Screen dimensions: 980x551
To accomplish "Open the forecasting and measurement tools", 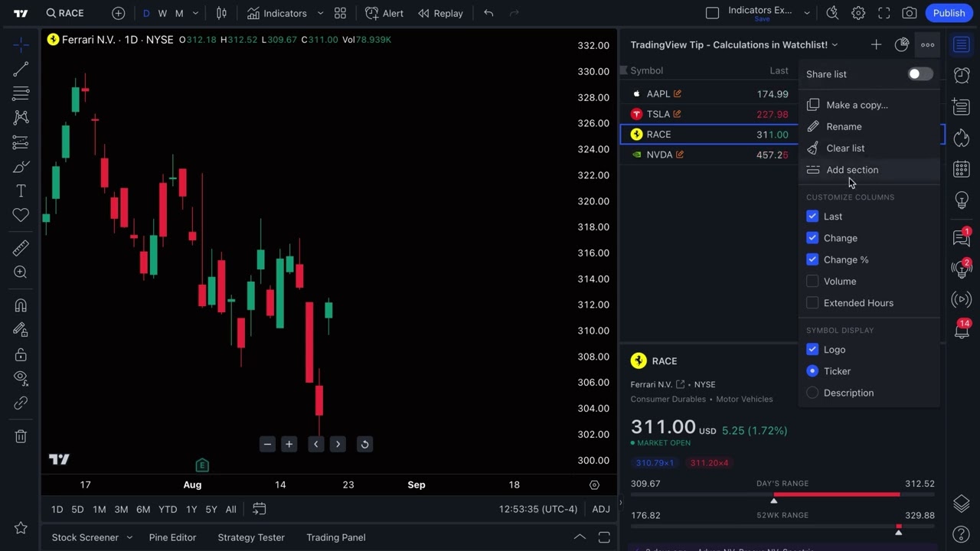I will [x=21, y=142].
